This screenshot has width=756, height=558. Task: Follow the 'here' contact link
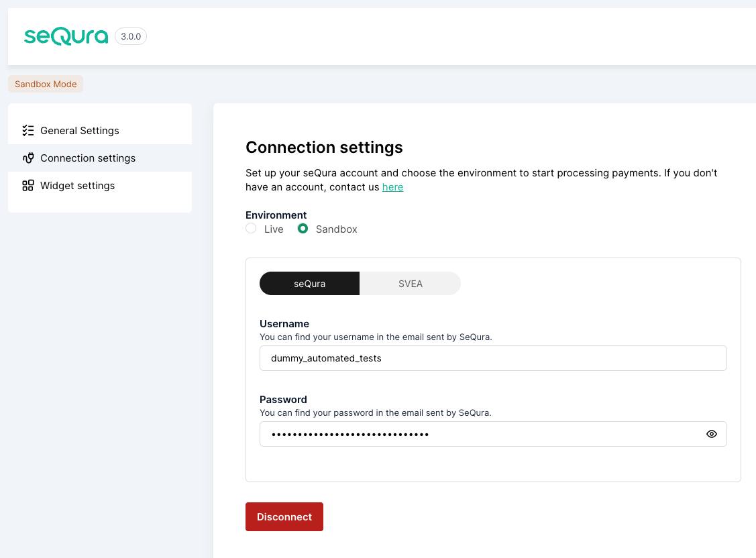point(392,187)
